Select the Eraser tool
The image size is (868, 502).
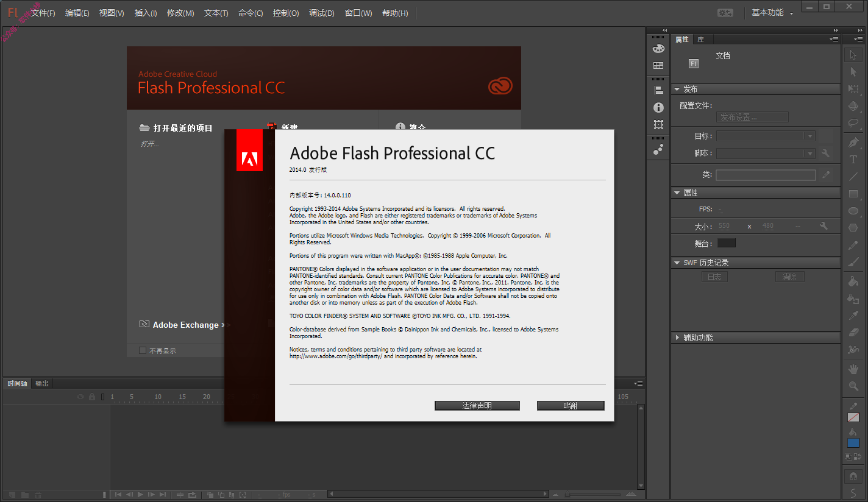tap(853, 333)
